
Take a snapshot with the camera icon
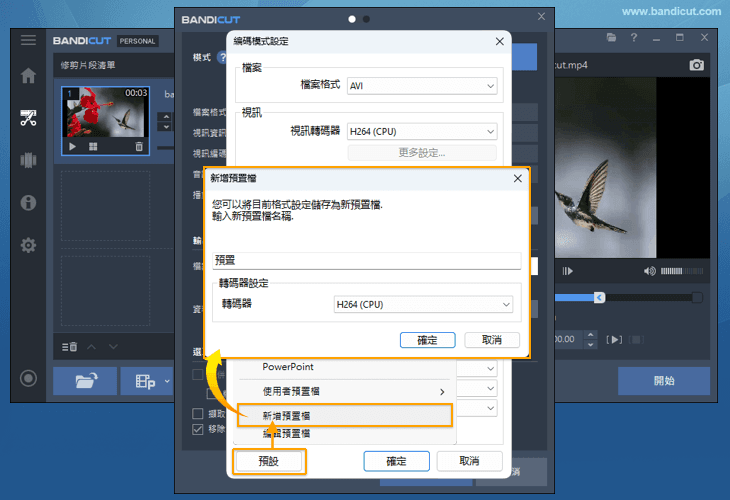point(696,65)
